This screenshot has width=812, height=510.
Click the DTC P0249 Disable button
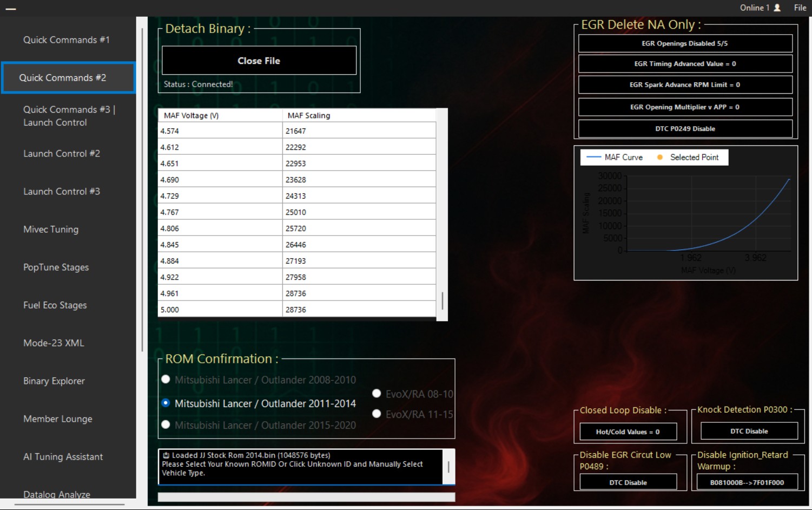pos(685,128)
